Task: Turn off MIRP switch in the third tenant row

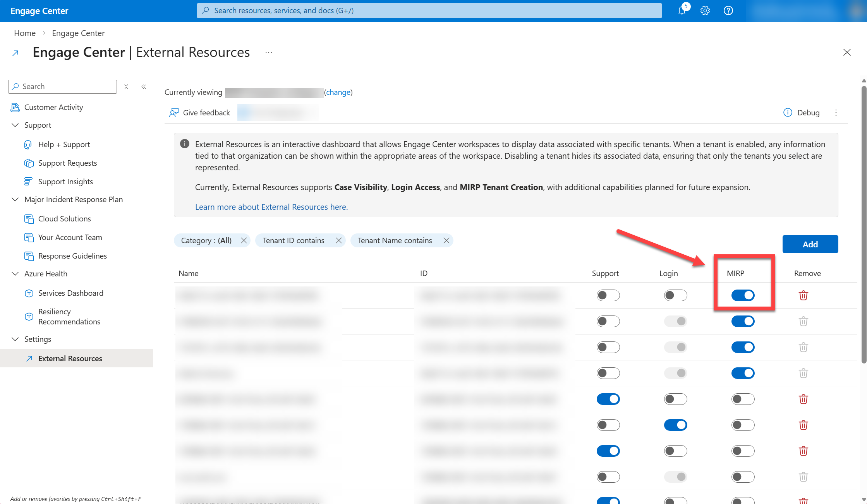Action: pos(743,347)
